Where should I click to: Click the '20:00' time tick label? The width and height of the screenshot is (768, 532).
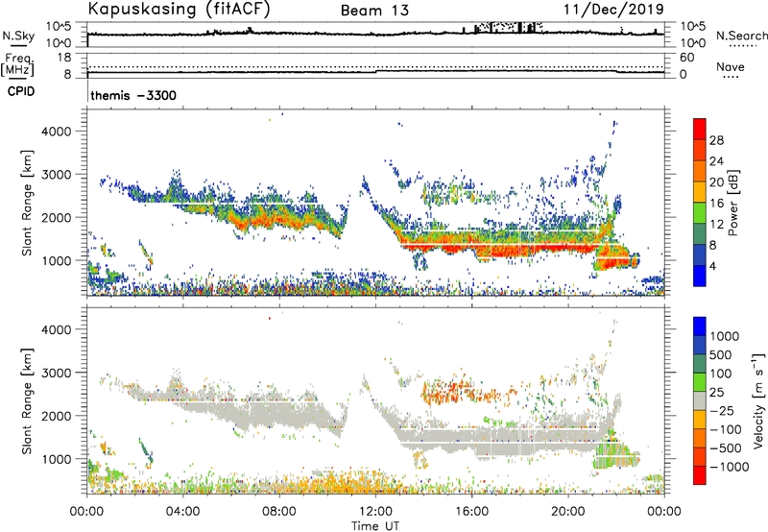567,512
